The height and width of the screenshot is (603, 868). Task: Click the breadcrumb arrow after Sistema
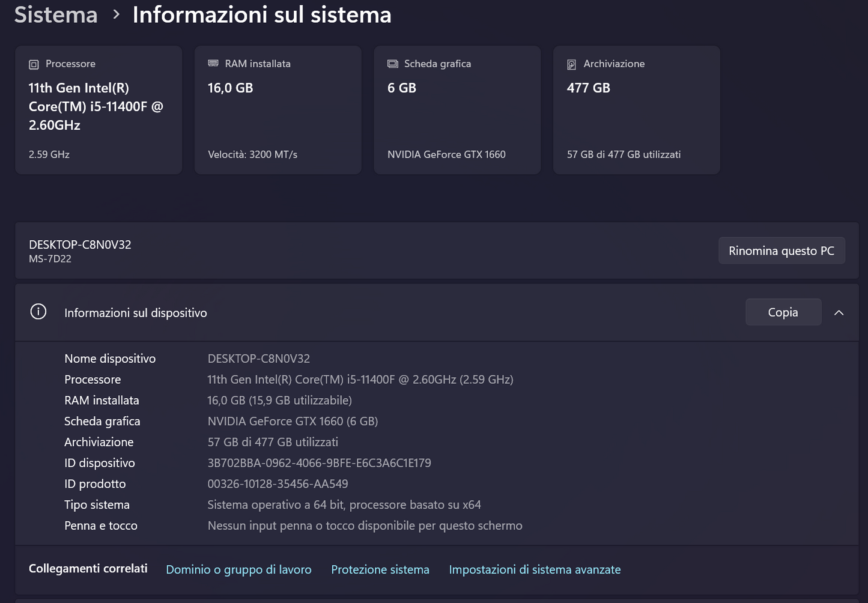[116, 14]
